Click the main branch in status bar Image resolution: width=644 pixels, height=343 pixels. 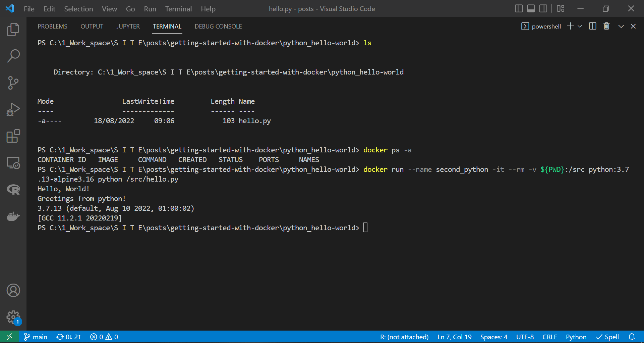pyautogui.click(x=36, y=337)
